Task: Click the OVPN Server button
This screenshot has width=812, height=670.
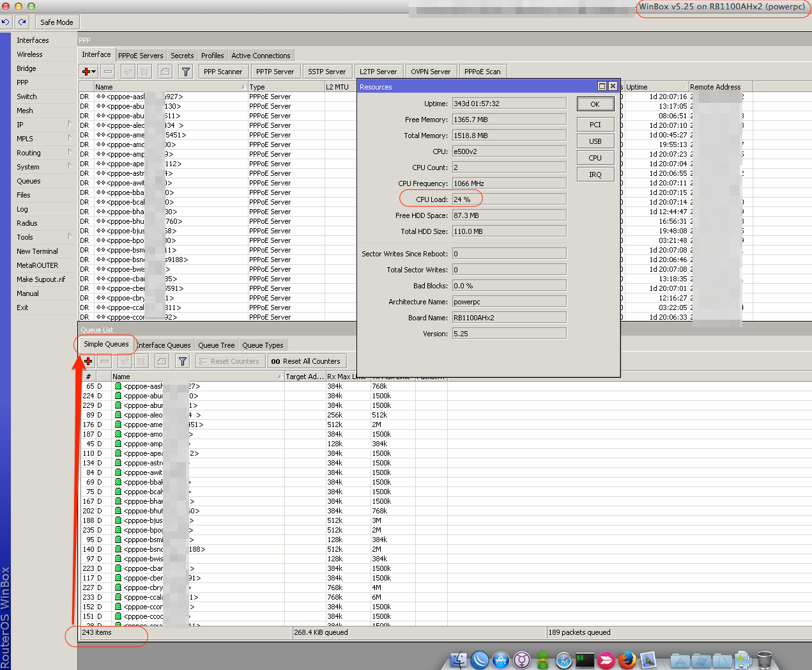Action: click(431, 72)
